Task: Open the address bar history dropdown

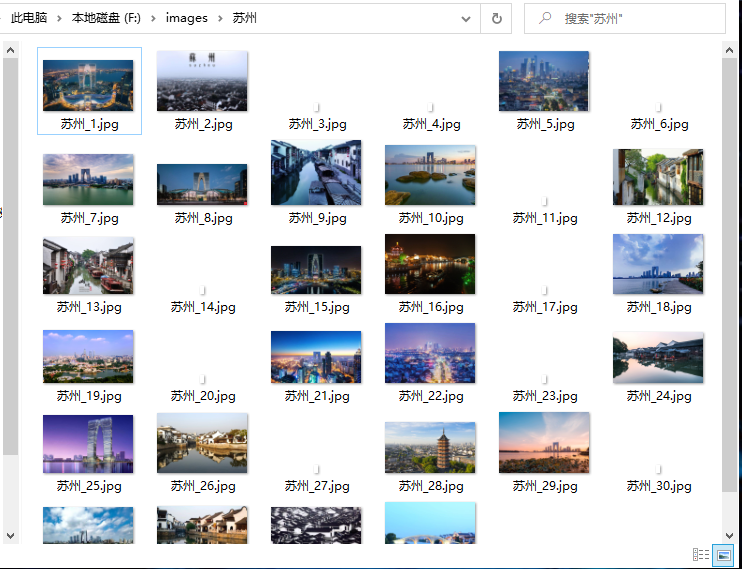Action: point(466,19)
